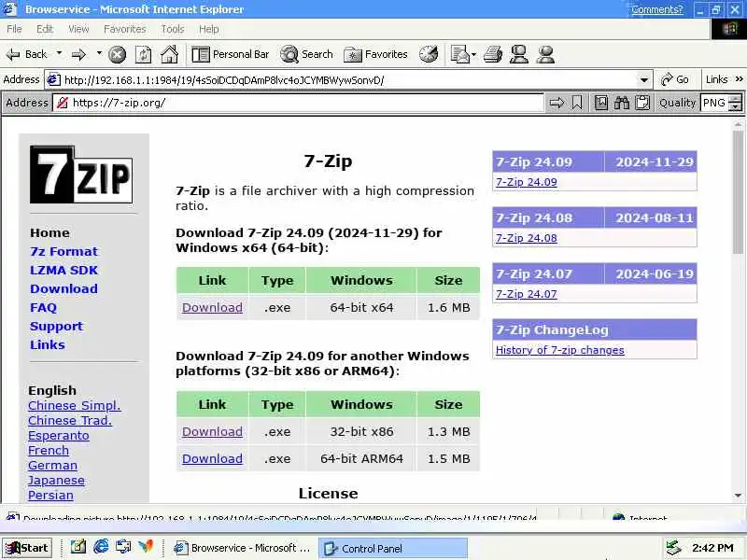Open the Forward history dropdown arrow
Image resolution: width=747 pixels, height=560 pixels.
(x=99, y=53)
